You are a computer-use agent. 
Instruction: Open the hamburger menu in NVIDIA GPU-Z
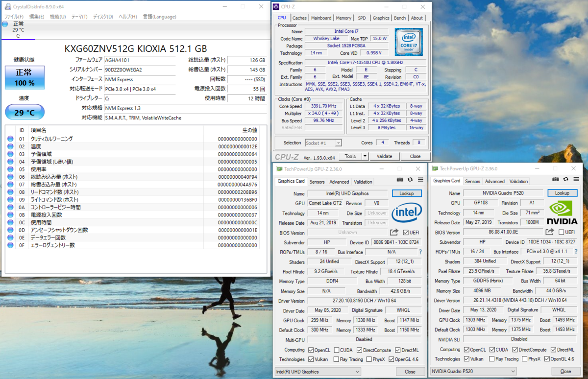tap(575, 180)
